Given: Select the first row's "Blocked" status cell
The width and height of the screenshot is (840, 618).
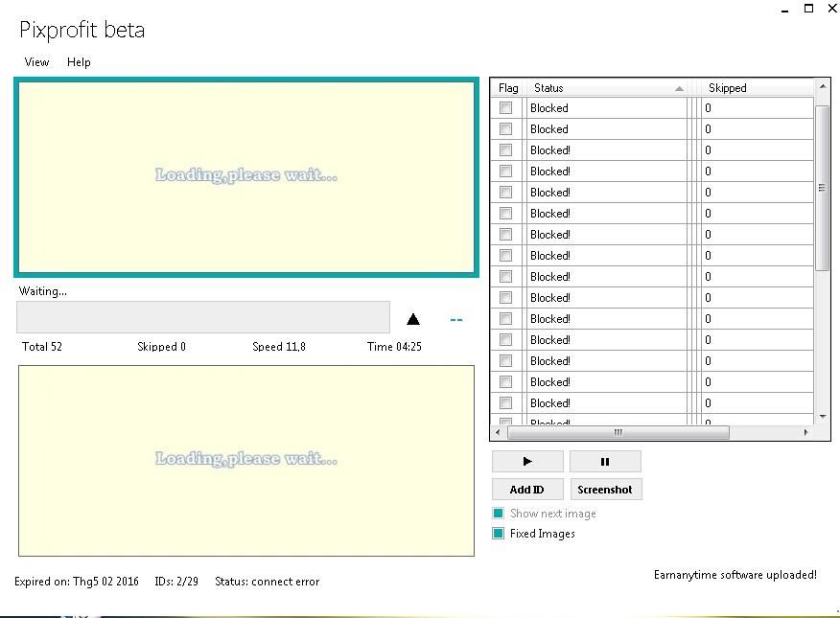Looking at the screenshot, I should tap(606, 108).
